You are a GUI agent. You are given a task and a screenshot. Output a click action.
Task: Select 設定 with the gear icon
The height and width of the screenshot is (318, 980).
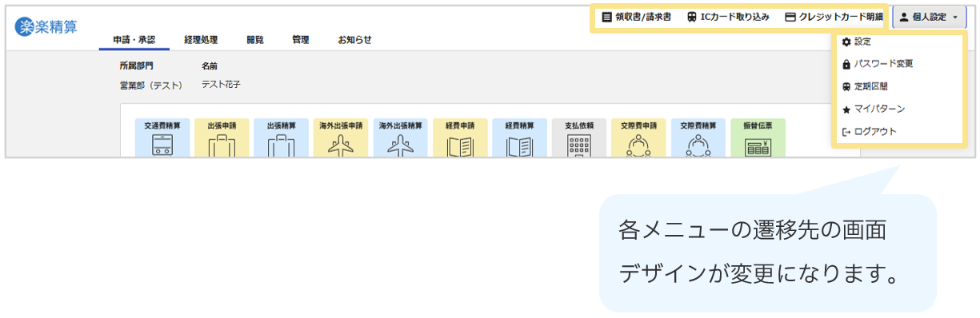coord(856,42)
